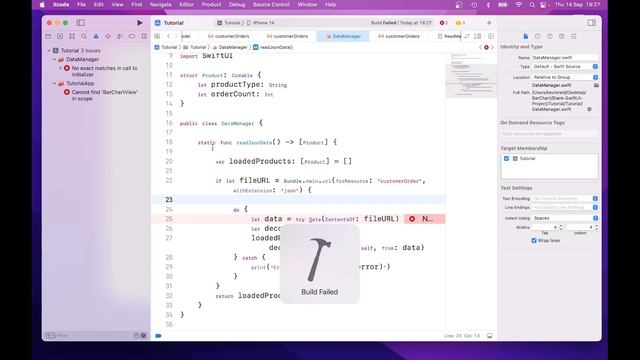
Task: Open the Editor menu
Action: [x=187, y=4]
